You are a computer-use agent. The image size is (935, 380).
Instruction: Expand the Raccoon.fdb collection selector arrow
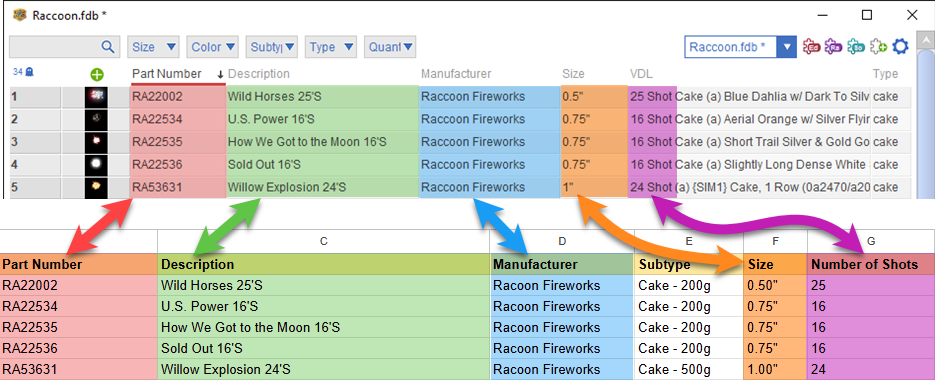click(788, 47)
